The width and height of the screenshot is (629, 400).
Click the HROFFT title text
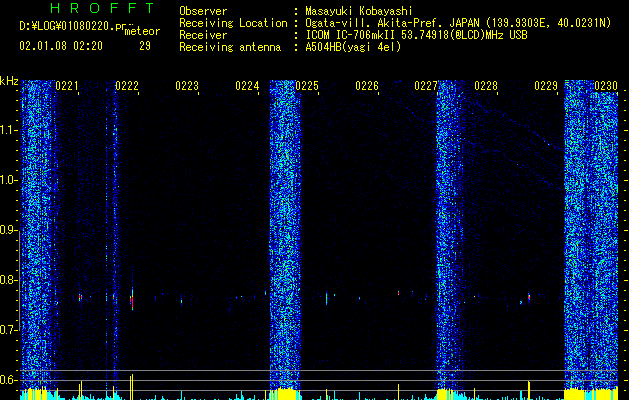[102, 8]
